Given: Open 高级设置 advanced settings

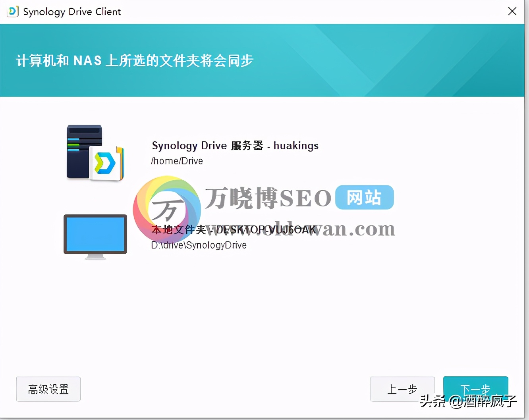Looking at the screenshot, I should tap(48, 389).
